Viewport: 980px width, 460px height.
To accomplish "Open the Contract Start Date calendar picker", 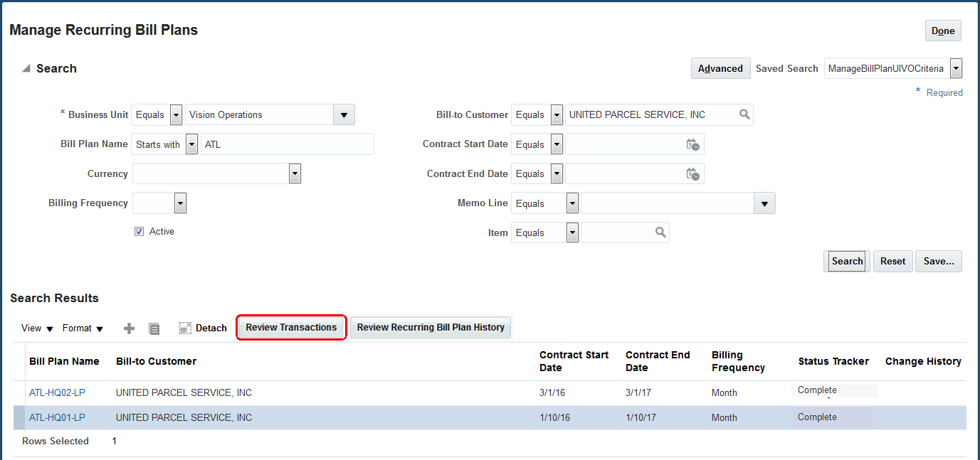I will pos(692,144).
